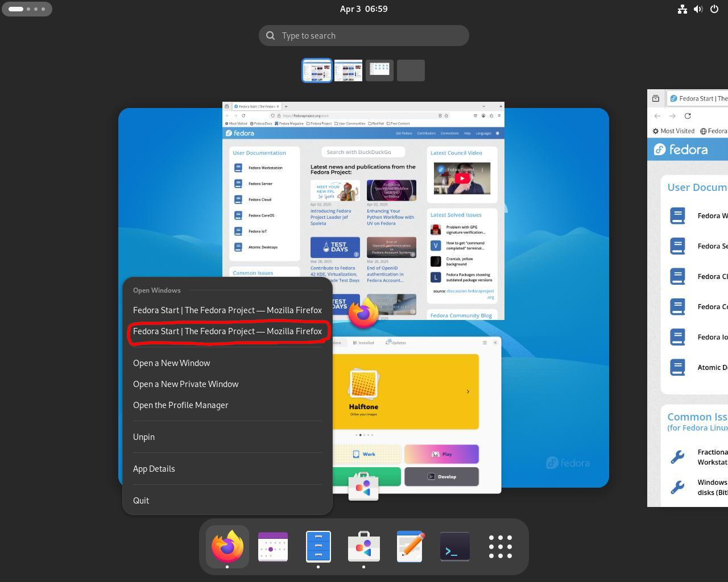
Task: Open the hamburger menu in the centered Firefox preview
Action: [499, 115]
